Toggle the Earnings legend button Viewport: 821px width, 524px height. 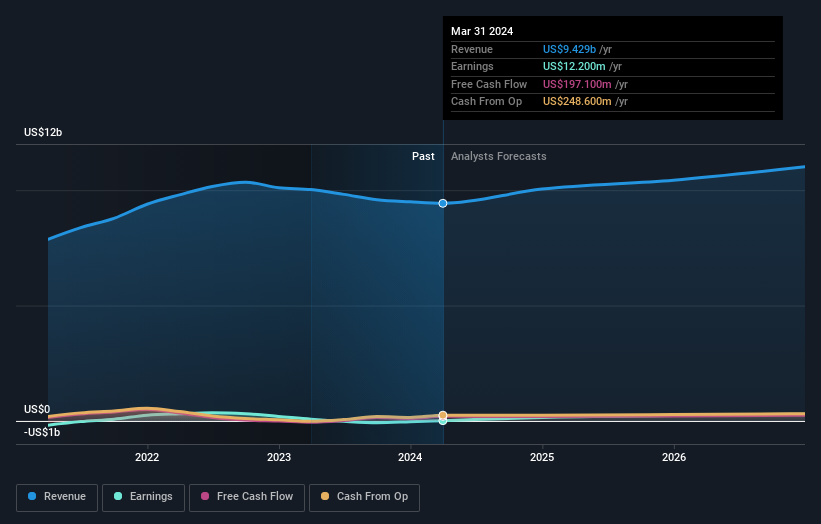click(x=143, y=497)
